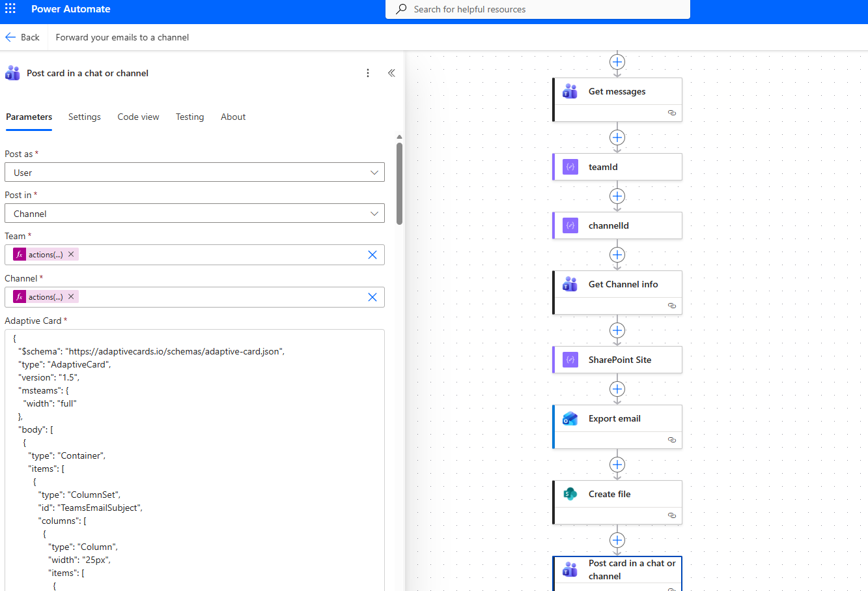Insert step between teamId and channelId
This screenshot has height=591, width=868.
617,196
